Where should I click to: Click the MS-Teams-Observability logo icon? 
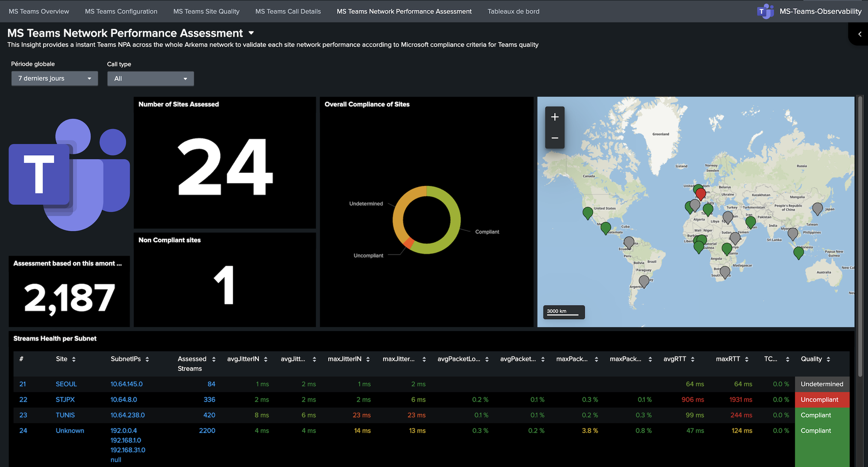point(765,11)
